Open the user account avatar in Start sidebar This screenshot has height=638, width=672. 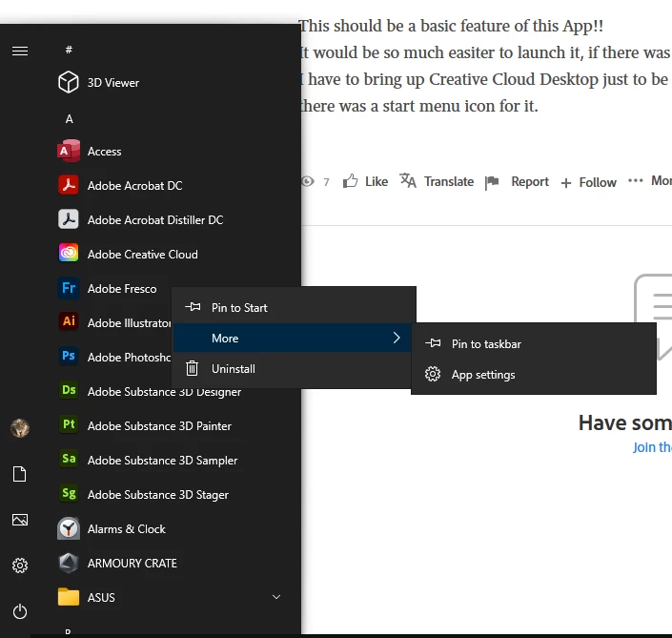point(20,428)
